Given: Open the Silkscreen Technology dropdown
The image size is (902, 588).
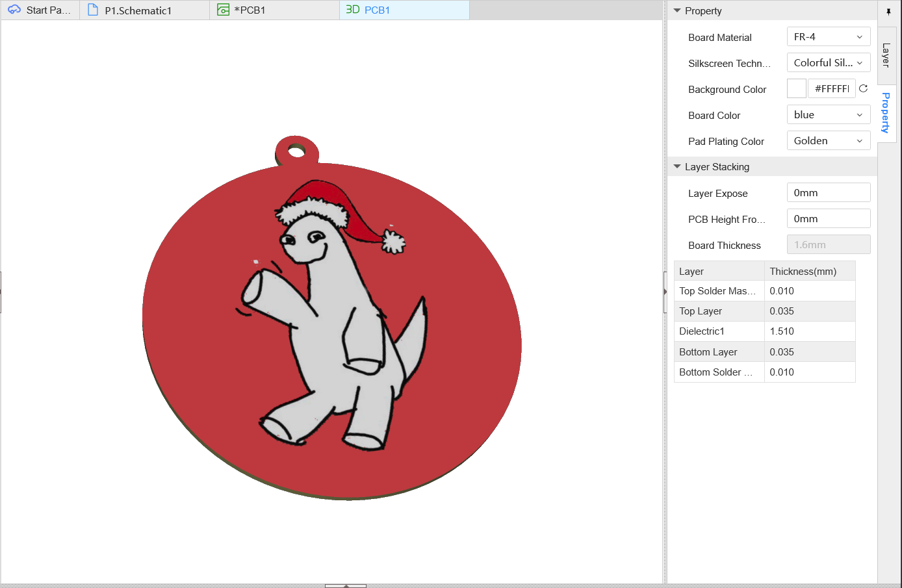Looking at the screenshot, I should tap(829, 63).
